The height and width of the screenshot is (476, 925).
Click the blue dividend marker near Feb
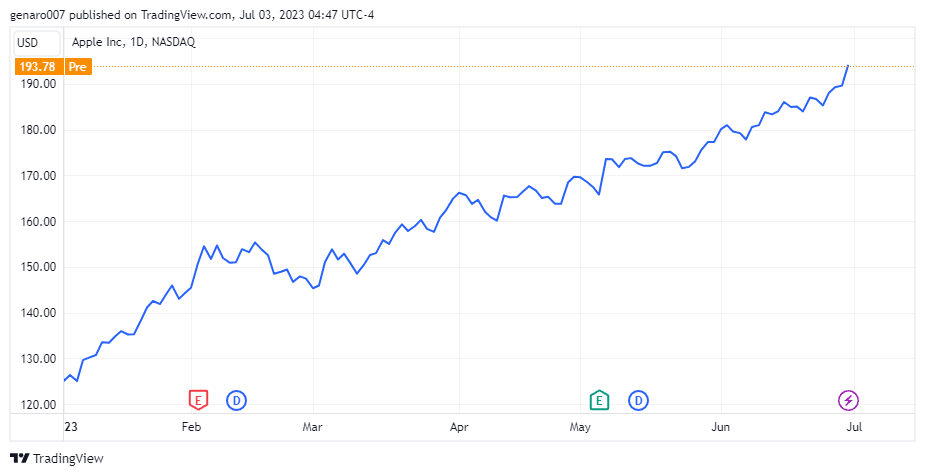(x=237, y=401)
